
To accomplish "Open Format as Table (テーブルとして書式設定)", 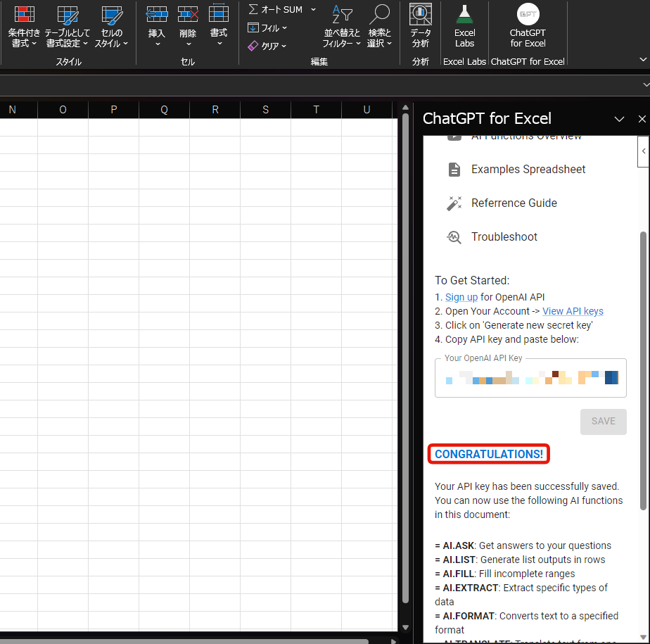I will (67, 27).
